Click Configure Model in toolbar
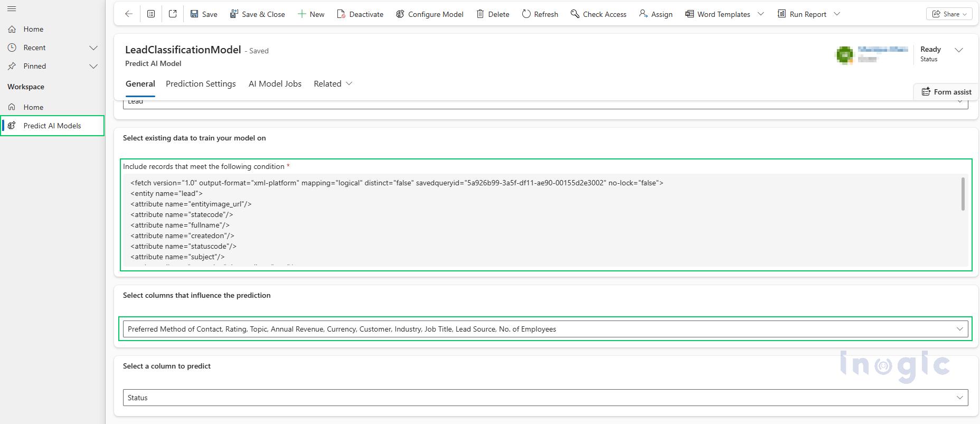Viewport: 980px width, 424px height. click(429, 14)
